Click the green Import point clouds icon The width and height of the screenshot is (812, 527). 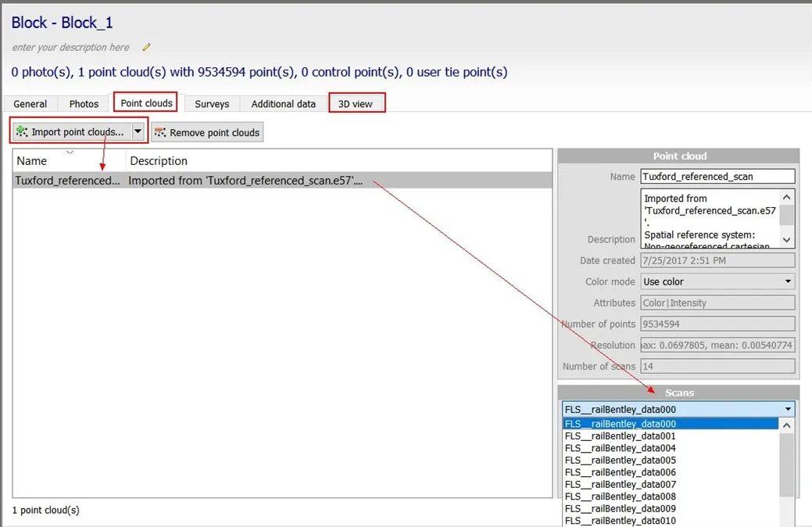click(x=22, y=132)
